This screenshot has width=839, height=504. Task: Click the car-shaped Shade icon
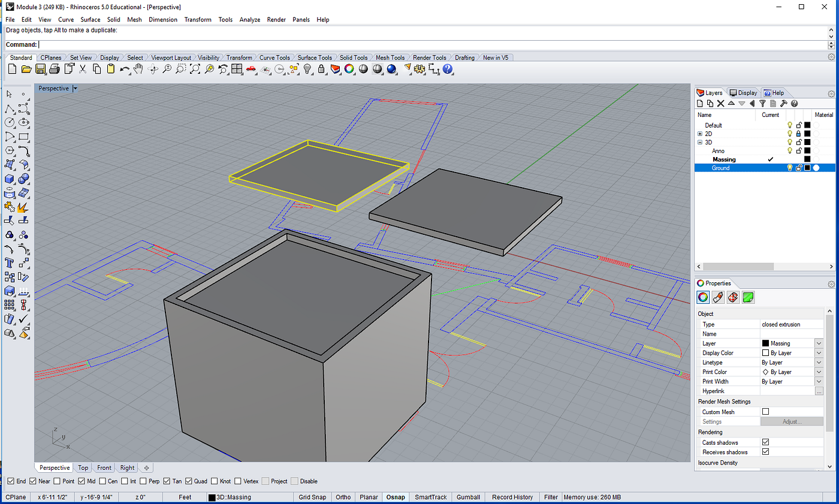tap(251, 70)
